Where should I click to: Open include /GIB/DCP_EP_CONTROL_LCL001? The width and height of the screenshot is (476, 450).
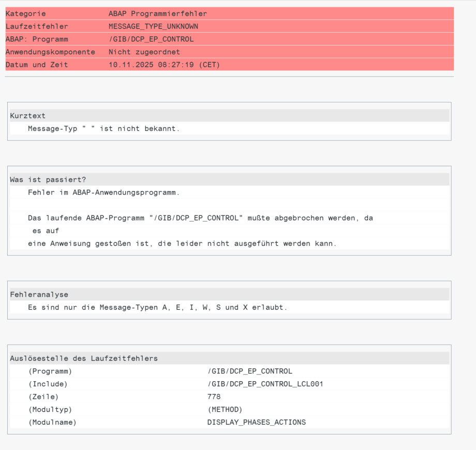click(x=265, y=384)
